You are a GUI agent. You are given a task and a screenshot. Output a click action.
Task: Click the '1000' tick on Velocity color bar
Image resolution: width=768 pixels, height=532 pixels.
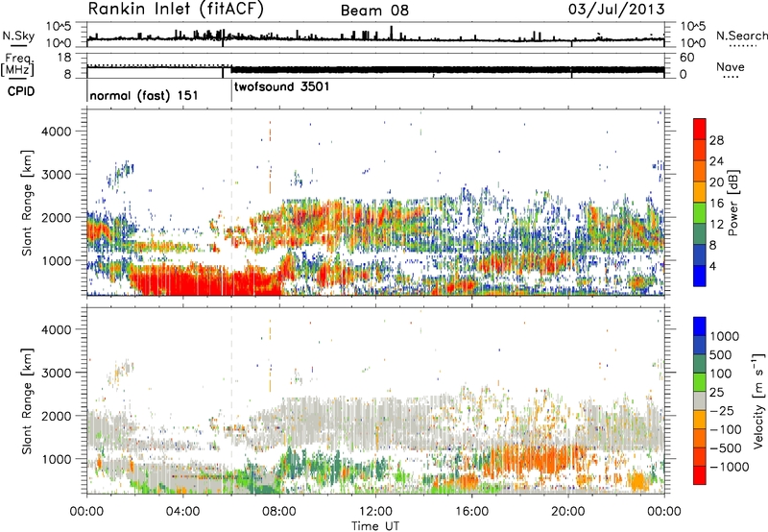pos(725,336)
